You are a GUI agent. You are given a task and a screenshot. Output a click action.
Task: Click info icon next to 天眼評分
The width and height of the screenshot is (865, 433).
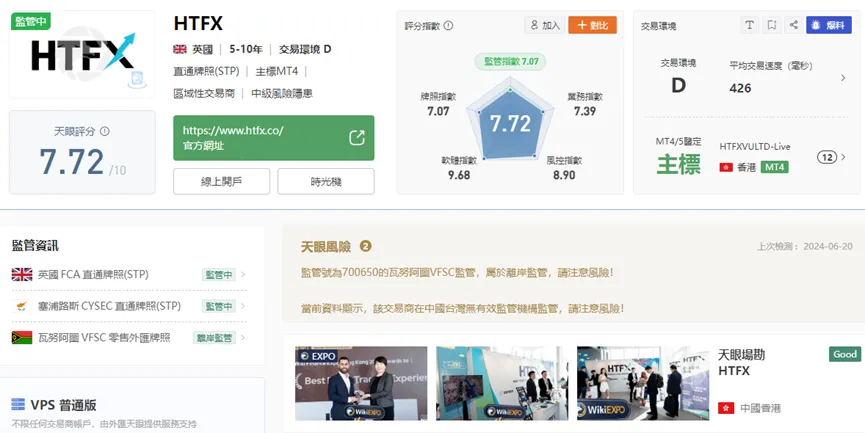point(105,131)
